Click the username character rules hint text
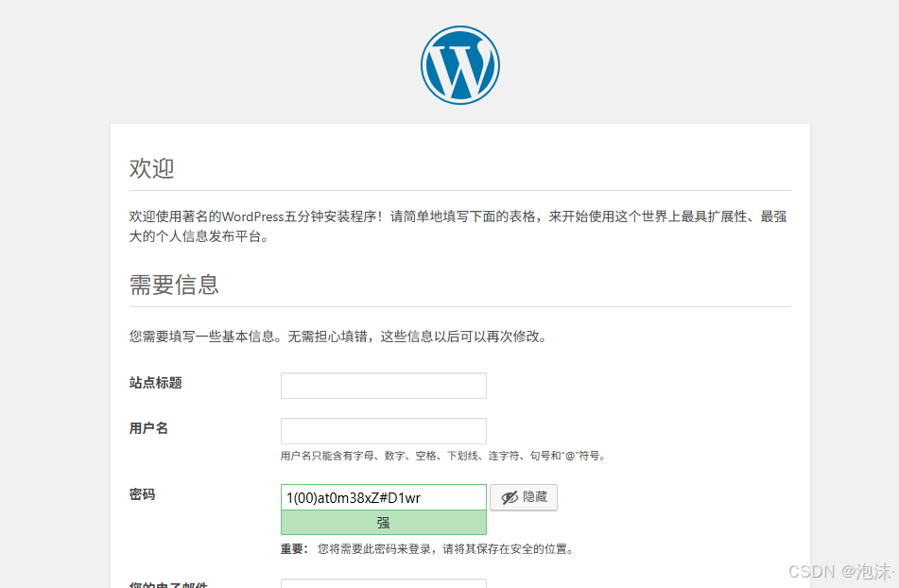Screen dimensions: 899x588 443,456
